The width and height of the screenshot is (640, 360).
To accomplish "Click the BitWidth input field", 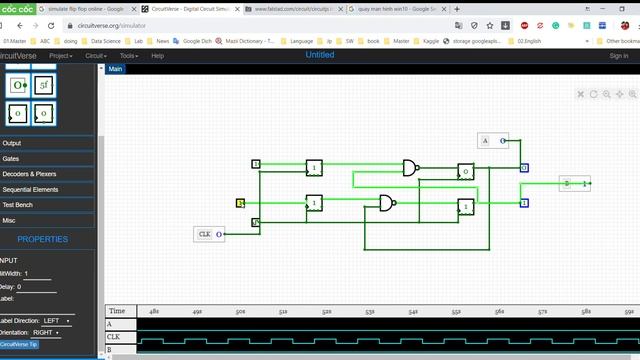I will [38, 274].
